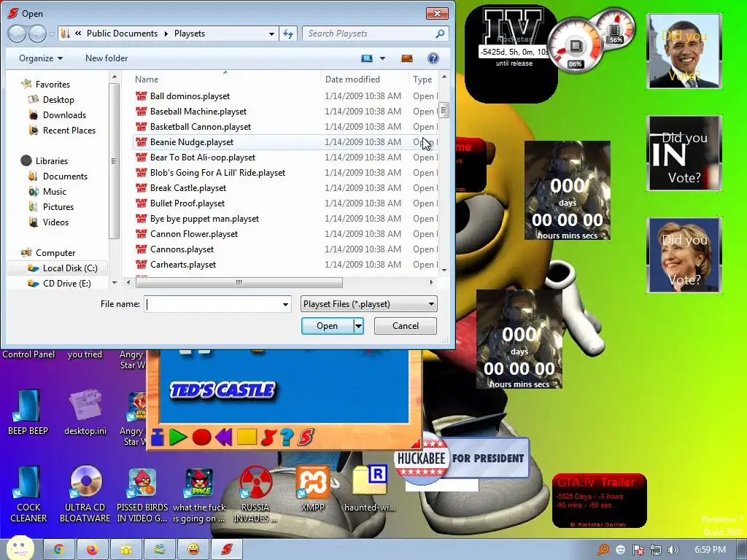Click Firefox icon in the taskbar

point(92,550)
